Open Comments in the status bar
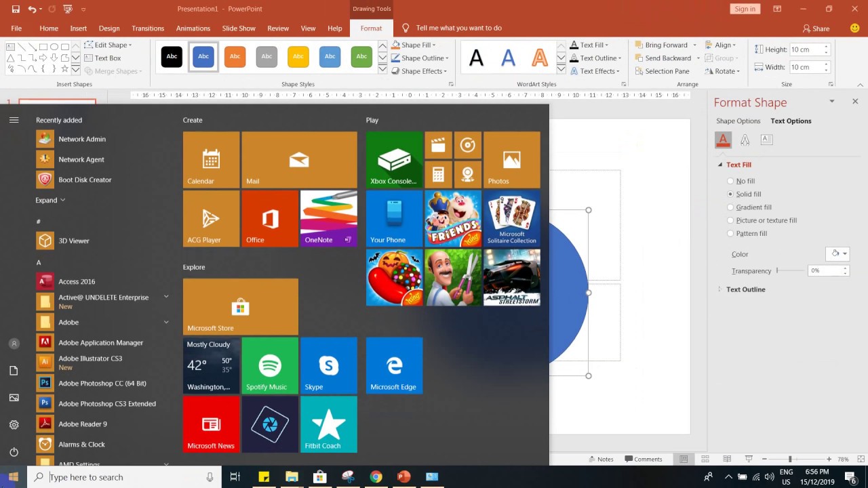 tap(644, 459)
